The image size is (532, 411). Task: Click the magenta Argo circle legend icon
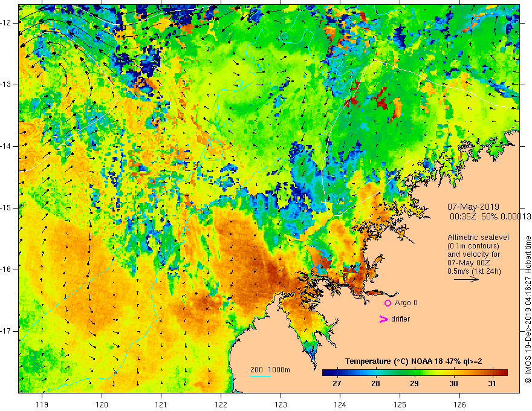pos(388,303)
